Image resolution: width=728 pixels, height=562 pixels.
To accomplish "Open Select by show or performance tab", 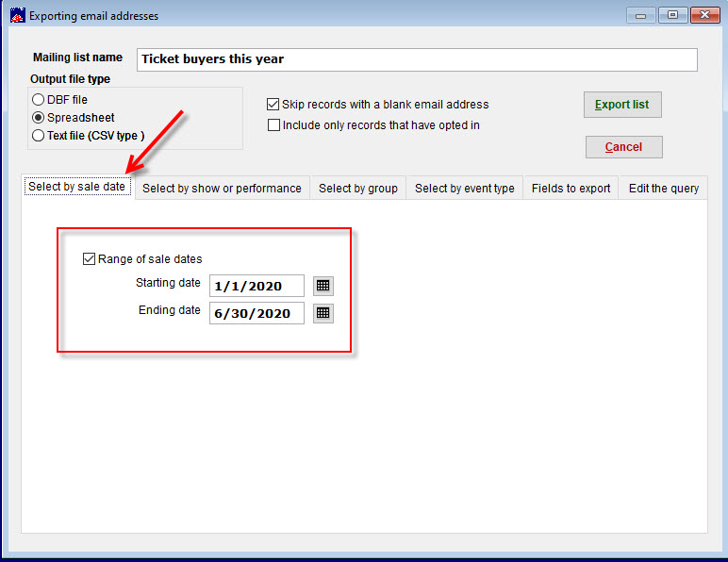I will pyautogui.click(x=222, y=189).
